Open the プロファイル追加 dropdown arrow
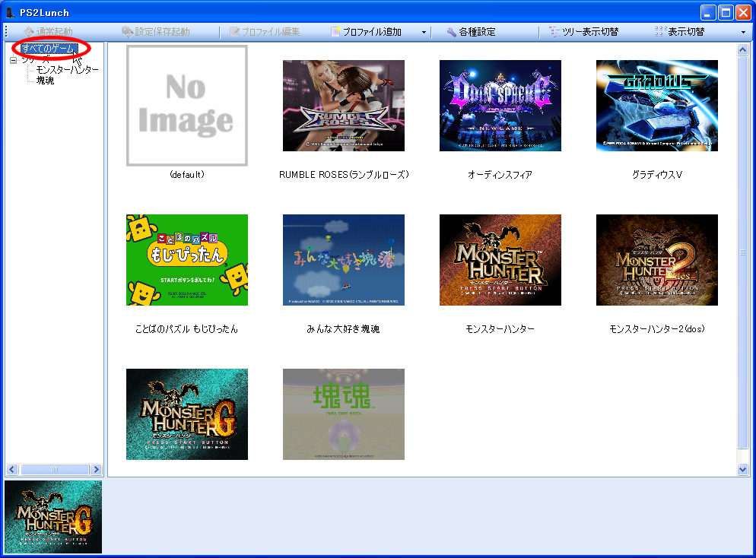The width and height of the screenshot is (756, 558). (x=424, y=32)
